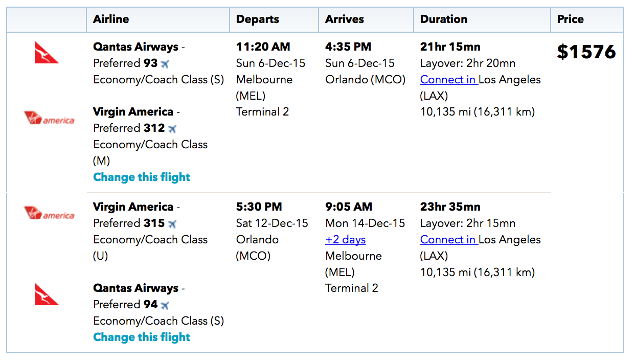The width and height of the screenshot is (634, 364).
Task: Select the Duration column header
Action: 444,19
